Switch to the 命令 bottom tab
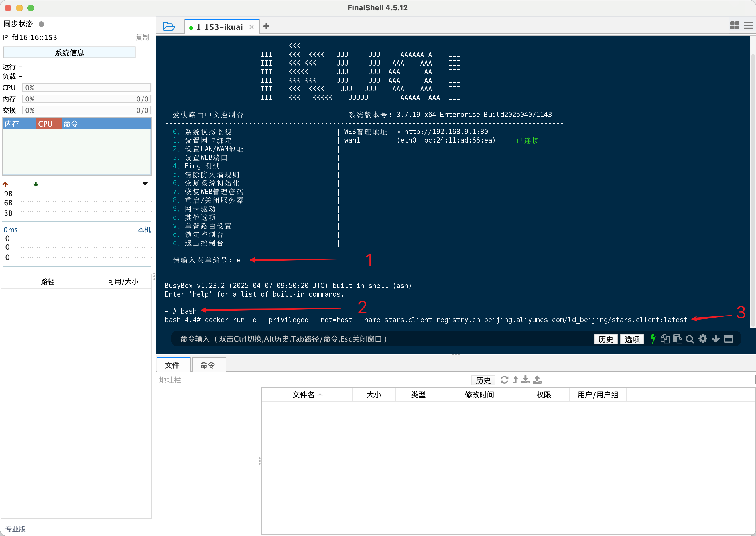The width and height of the screenshot is (756, 536). pos(208,365)
